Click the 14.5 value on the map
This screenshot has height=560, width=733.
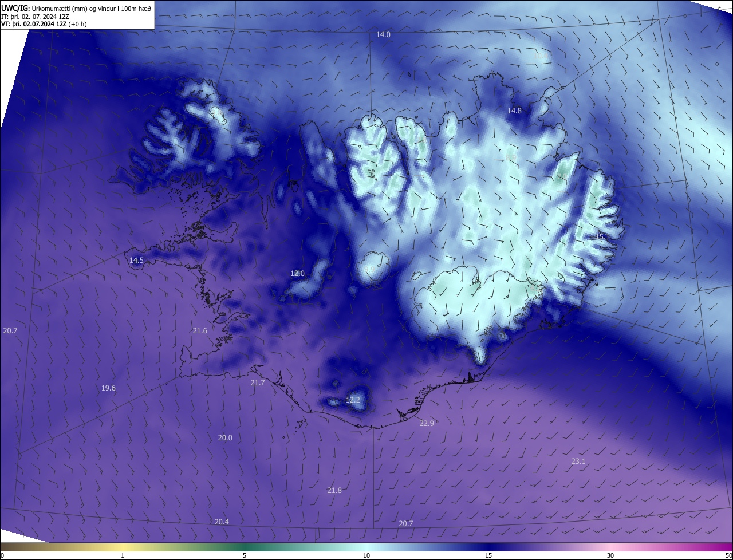pos(136,260)
